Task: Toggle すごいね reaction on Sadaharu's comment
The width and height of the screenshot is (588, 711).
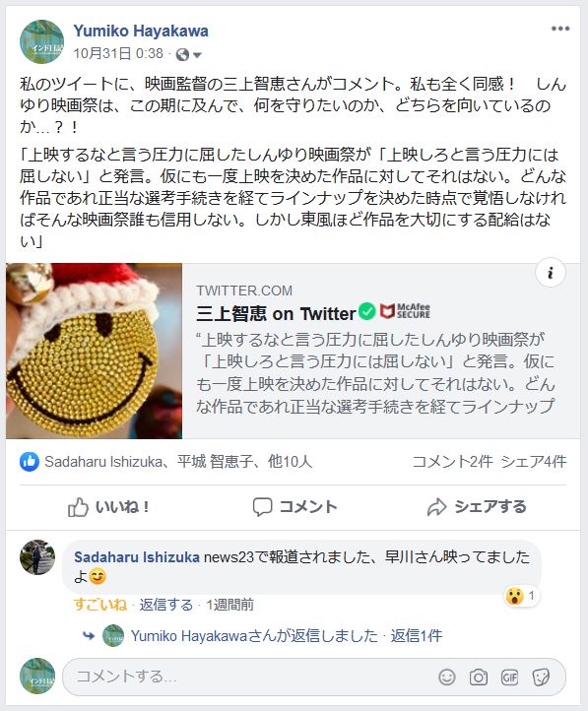Action: click(100, 605)
